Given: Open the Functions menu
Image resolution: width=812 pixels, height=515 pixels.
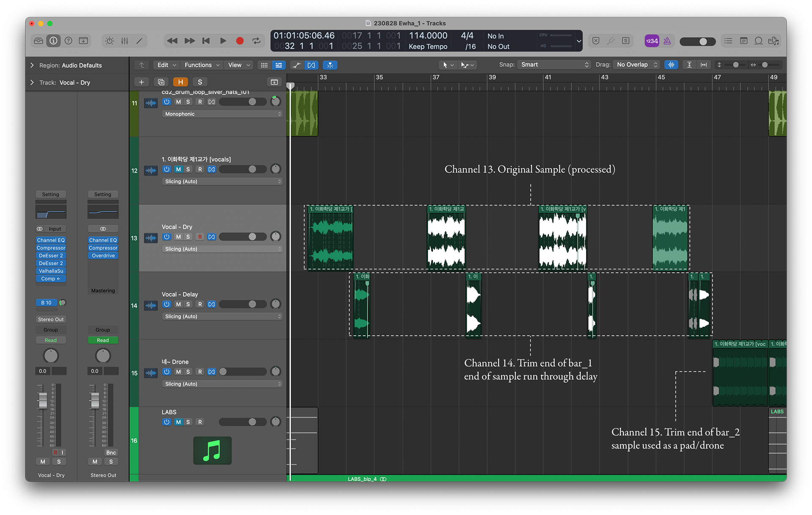Looking at the screenshot, I should point(201,65).
